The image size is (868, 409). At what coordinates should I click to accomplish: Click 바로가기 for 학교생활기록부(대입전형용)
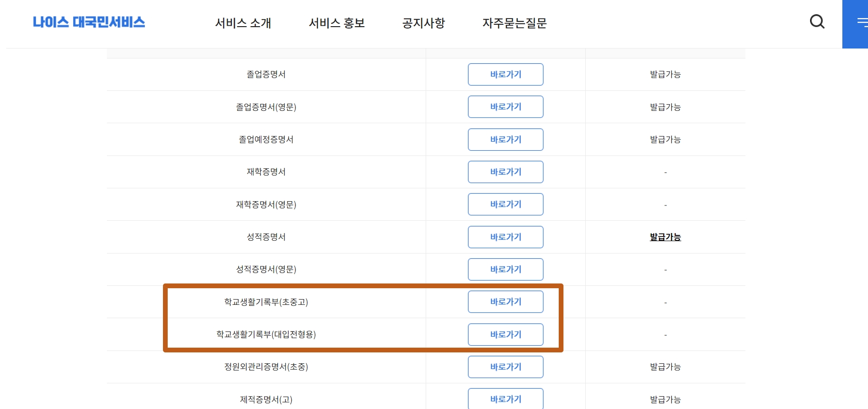click(505, 334)
